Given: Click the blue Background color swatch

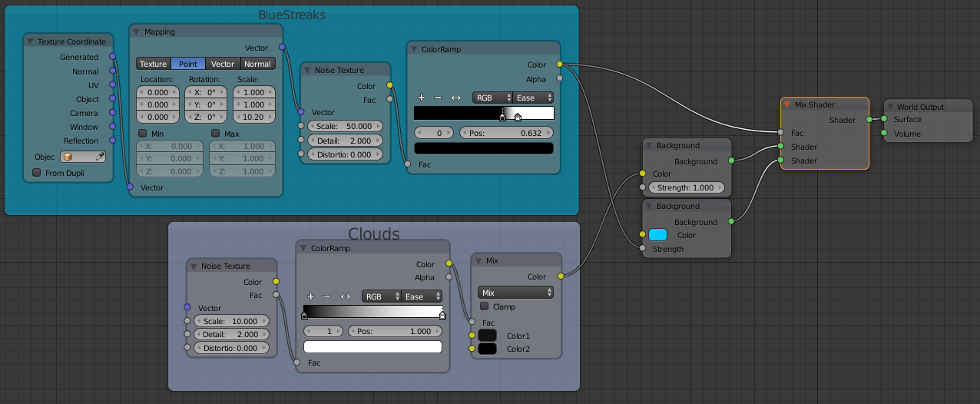Looking at the screenshot, I should tap(657, 235).
